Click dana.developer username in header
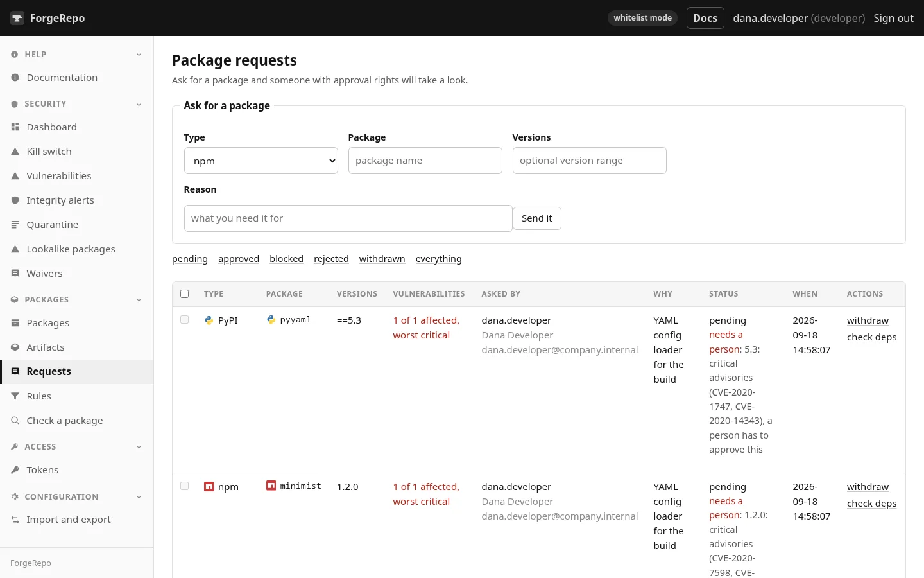Viewport: 924px width, 578px height. point(770,18)
